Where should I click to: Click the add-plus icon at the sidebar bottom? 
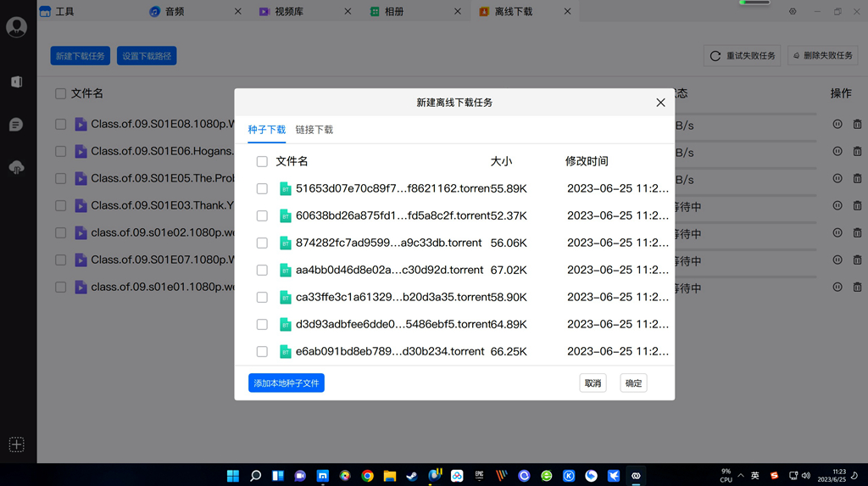click(x=17, y=444)
